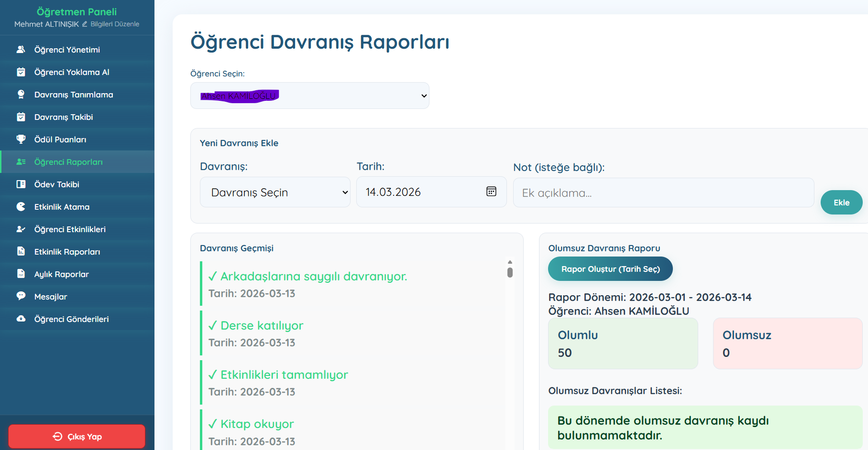
Task: Open Davranış Takibi from the sidebar
Action: [64, 117]
